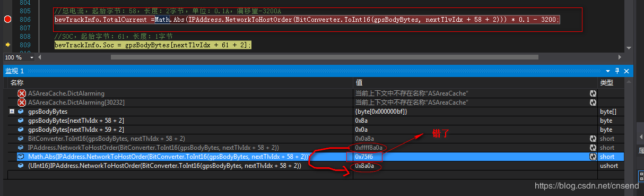Click the //SOC comment line 808

[x=114, y=37]
